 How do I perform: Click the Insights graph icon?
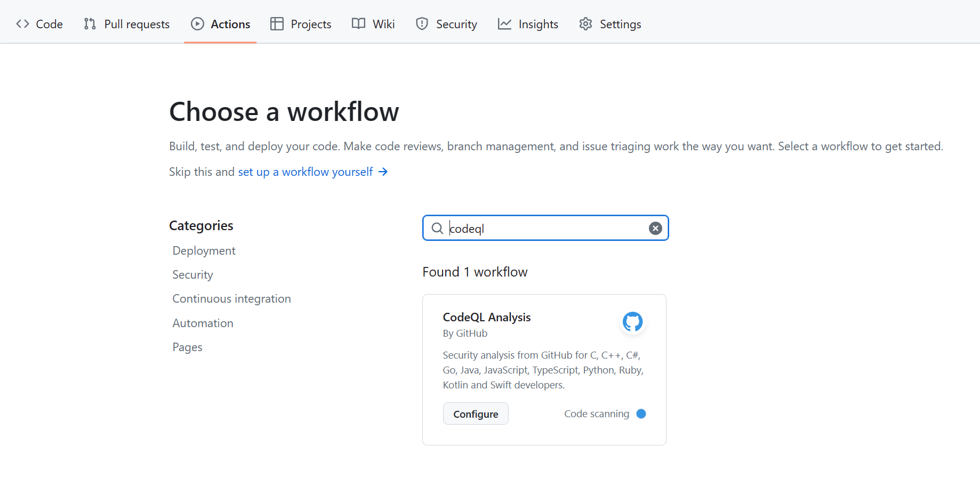click(504, 24)
